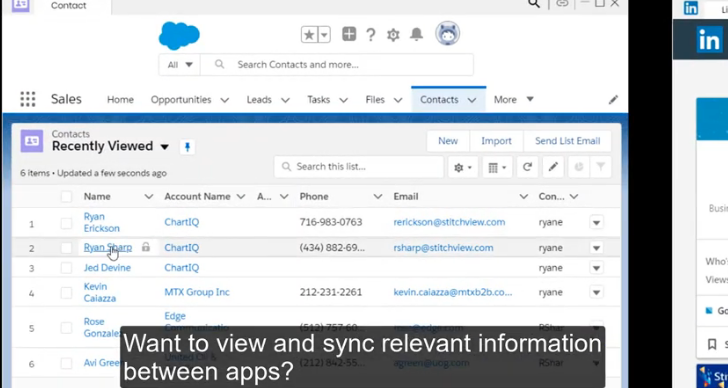Check the box for Rose Gonzalez row
Image resolution: width=728 pixels, height=388 pixels.
tap(66, 328)
